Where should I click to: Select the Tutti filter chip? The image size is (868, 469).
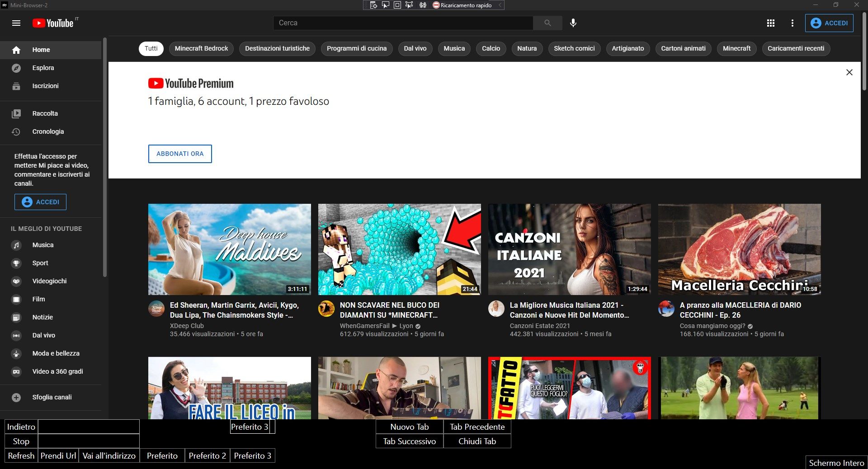(151, 48)
